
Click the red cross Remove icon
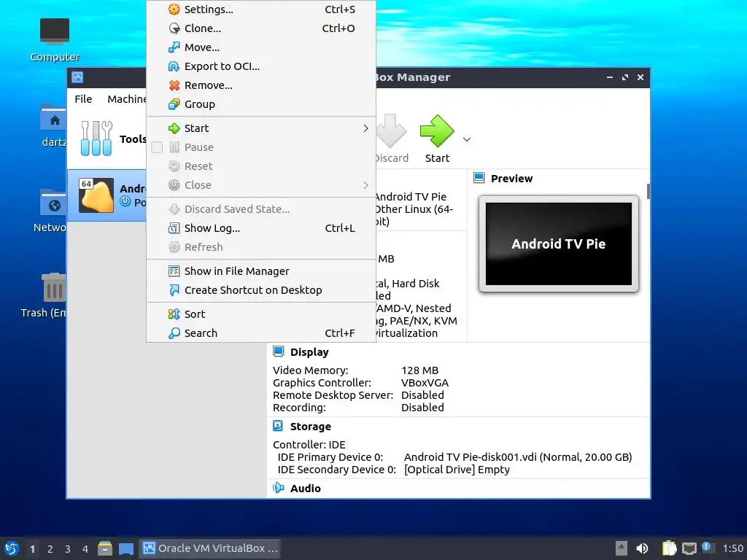(x=174, y=85)
